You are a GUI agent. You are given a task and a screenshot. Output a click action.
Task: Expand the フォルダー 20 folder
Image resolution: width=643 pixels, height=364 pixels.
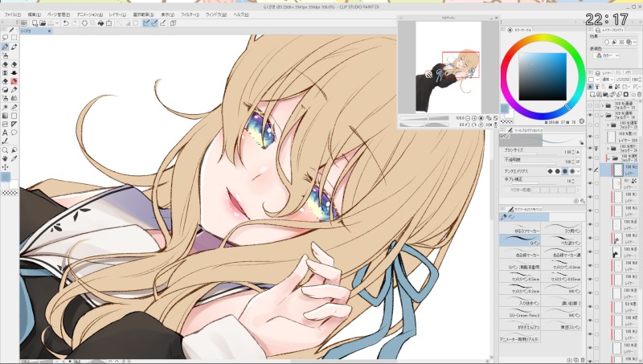(608, 125)
